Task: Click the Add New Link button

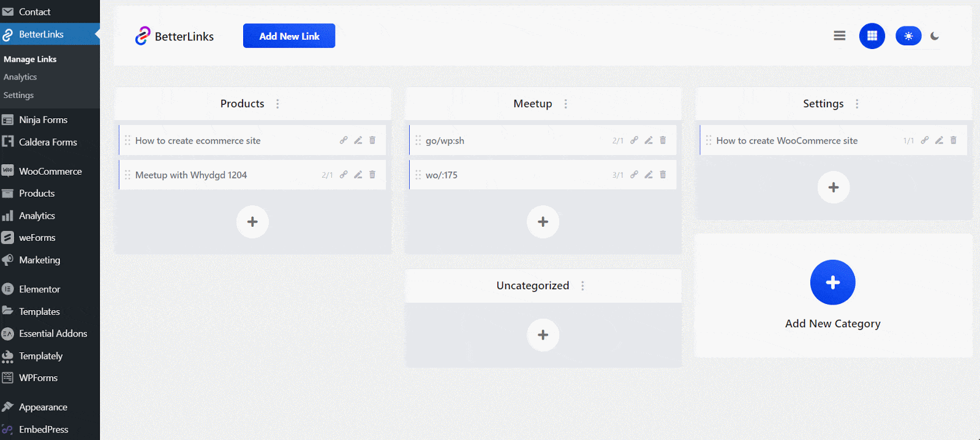Action: tap(289, 36)
